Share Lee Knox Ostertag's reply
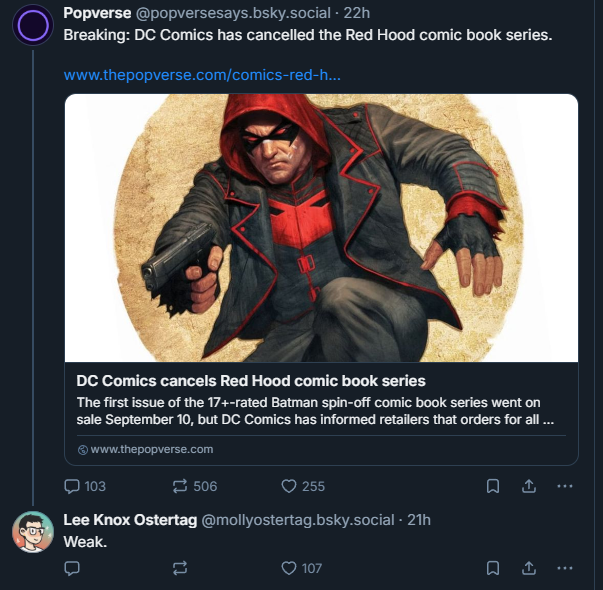 tap(529, 567)
